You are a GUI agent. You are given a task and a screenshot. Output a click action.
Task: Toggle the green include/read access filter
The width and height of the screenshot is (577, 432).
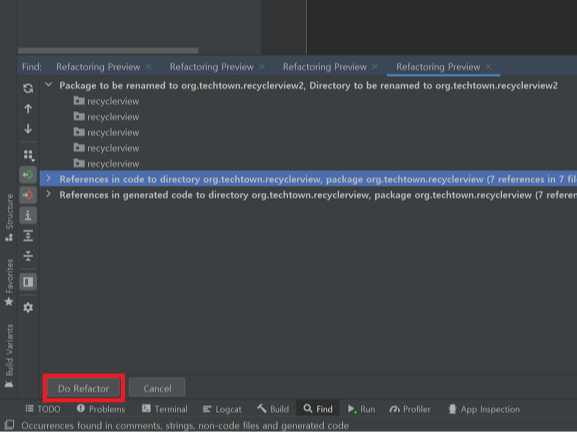[28, 175]
